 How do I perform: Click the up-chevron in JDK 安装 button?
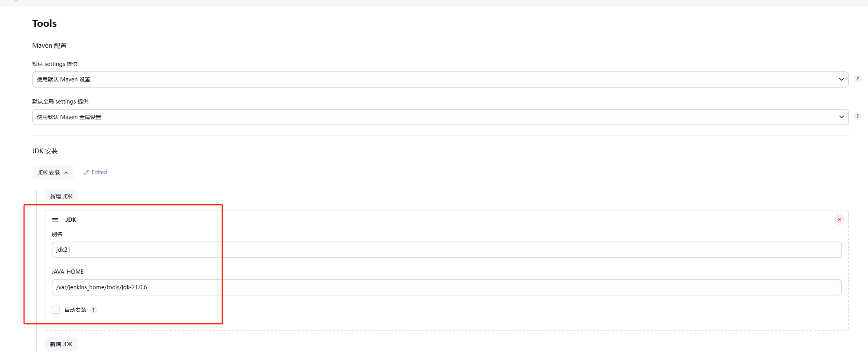tap(66, 173)
